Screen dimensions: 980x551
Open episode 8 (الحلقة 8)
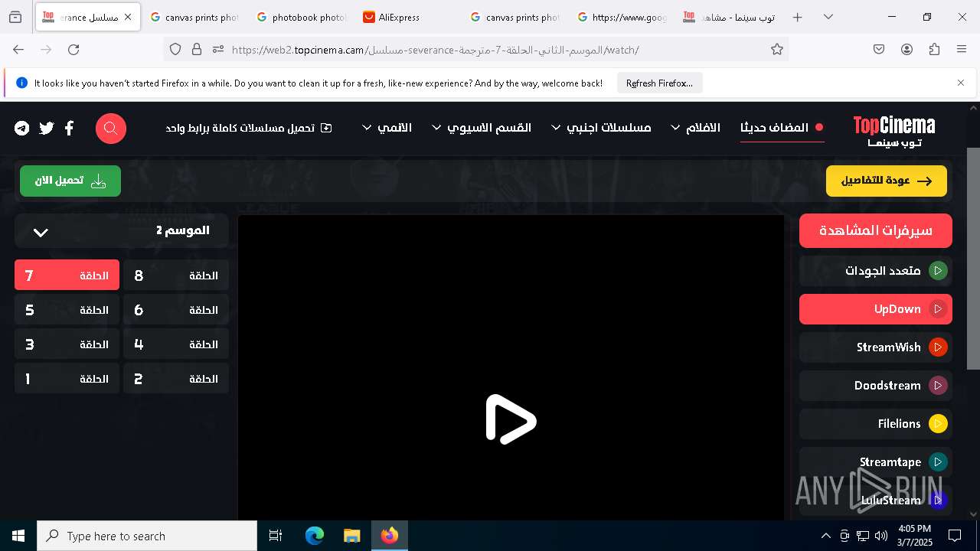tap(176, 275)
